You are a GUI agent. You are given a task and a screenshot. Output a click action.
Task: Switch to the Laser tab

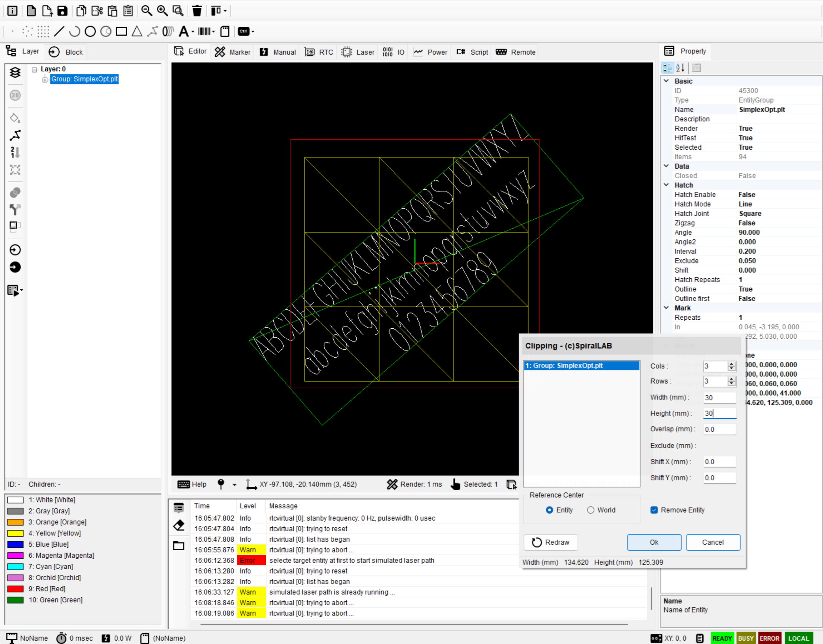[x=358, y=52]
